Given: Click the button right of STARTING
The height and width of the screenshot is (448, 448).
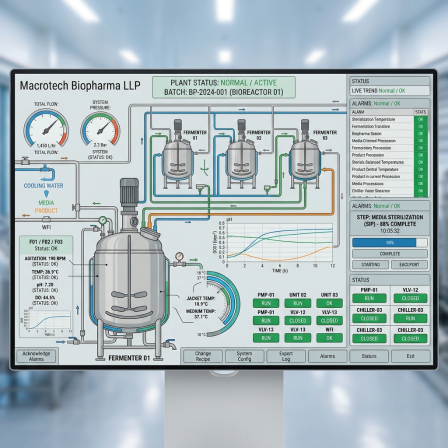Looking at the screenshot, I should [x=409, y=265].
